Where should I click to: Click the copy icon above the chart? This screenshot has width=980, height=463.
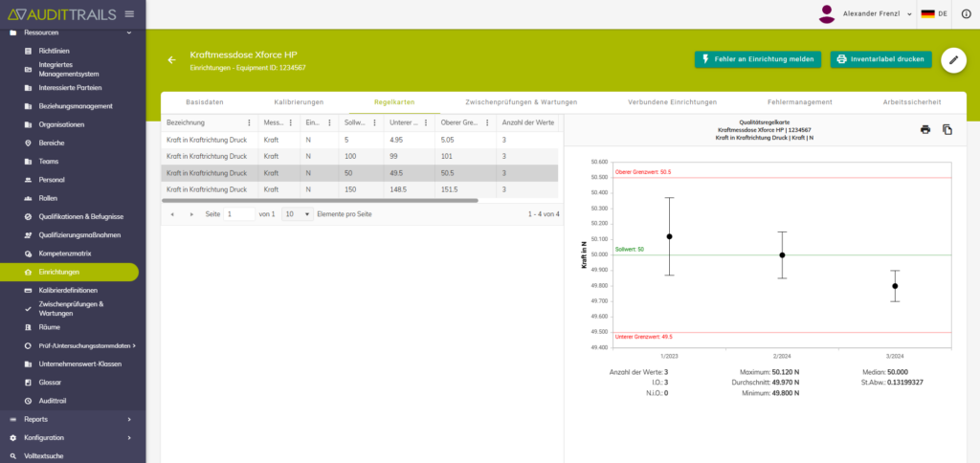[947, 129]
